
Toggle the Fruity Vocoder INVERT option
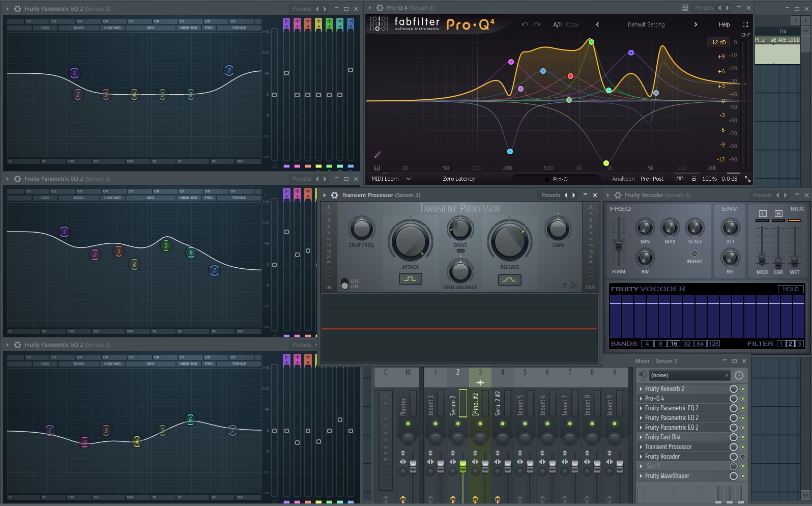click(x=694, y=254)
